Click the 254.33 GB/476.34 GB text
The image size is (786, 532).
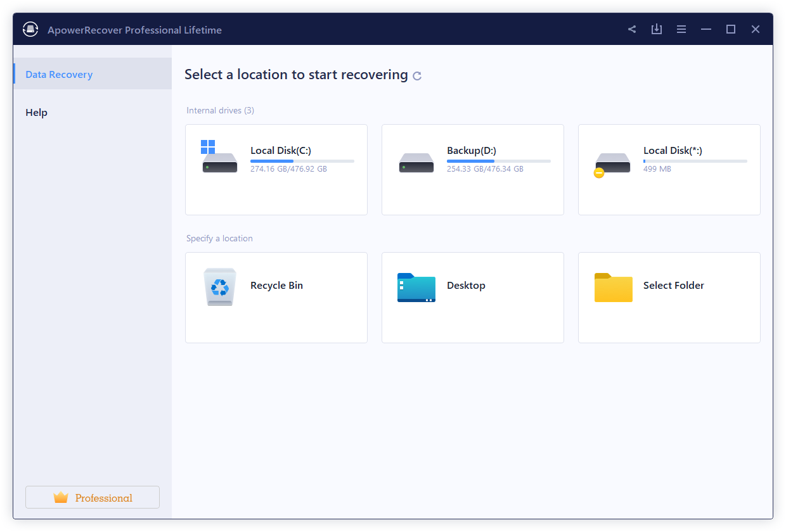coord(485,169)
